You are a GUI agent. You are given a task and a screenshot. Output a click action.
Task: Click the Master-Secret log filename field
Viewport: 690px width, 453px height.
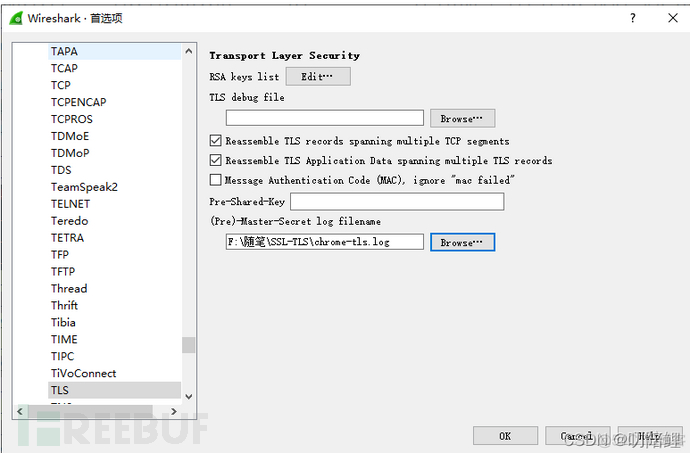[x=325, y=242]
